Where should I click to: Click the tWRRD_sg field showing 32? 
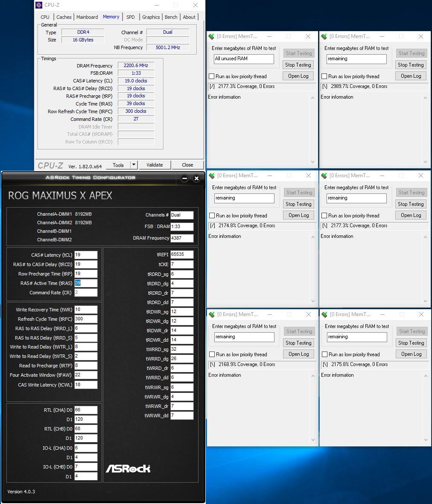pyautogui.click(x=182, y=349)
